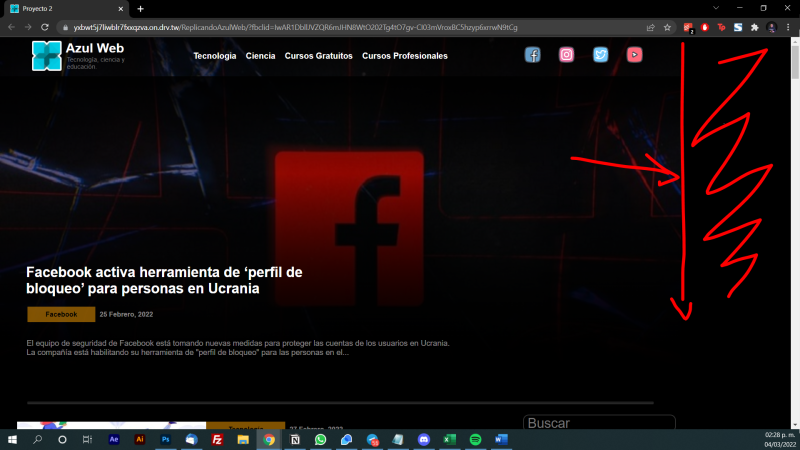
Task: Open the Cursos Gratuitos menu item
Action: (319, 56)
